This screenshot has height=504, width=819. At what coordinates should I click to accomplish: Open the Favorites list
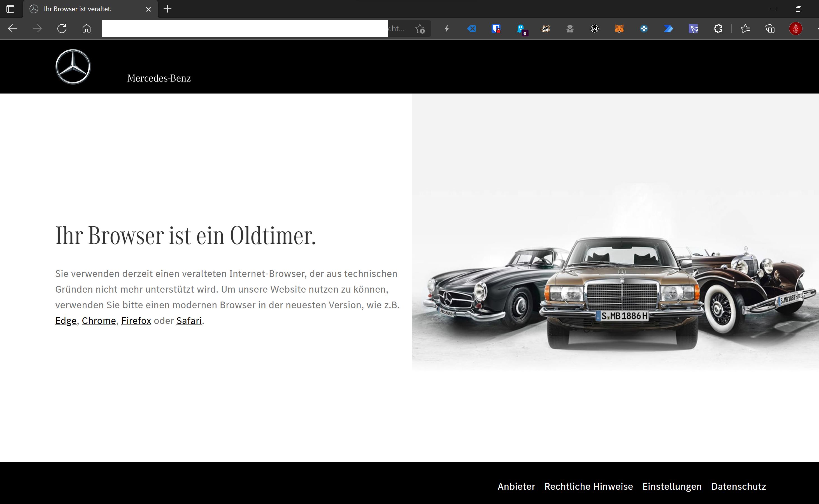(x=745, y=29)
